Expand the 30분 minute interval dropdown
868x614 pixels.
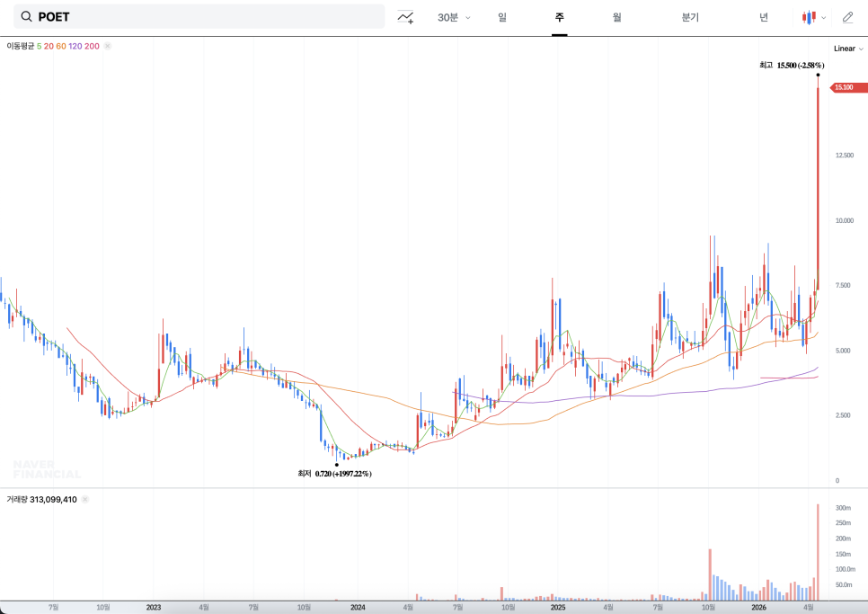(454, 17)
